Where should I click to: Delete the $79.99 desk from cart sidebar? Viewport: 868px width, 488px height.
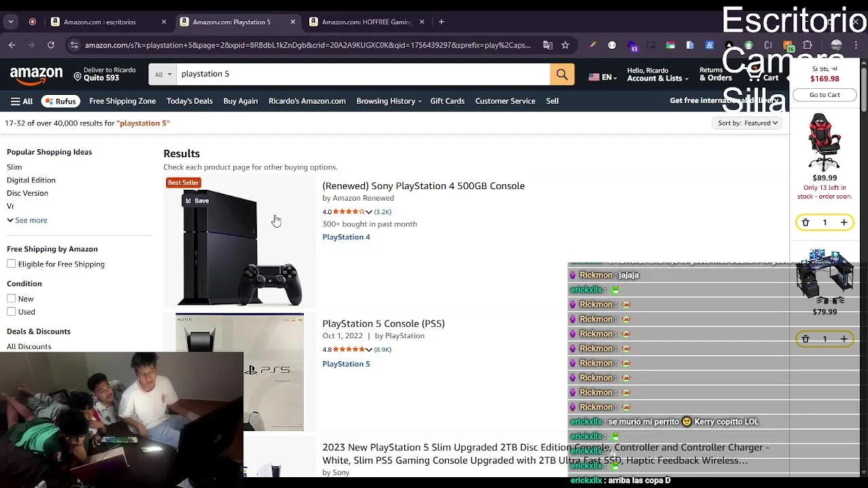[x=806, y=339]
